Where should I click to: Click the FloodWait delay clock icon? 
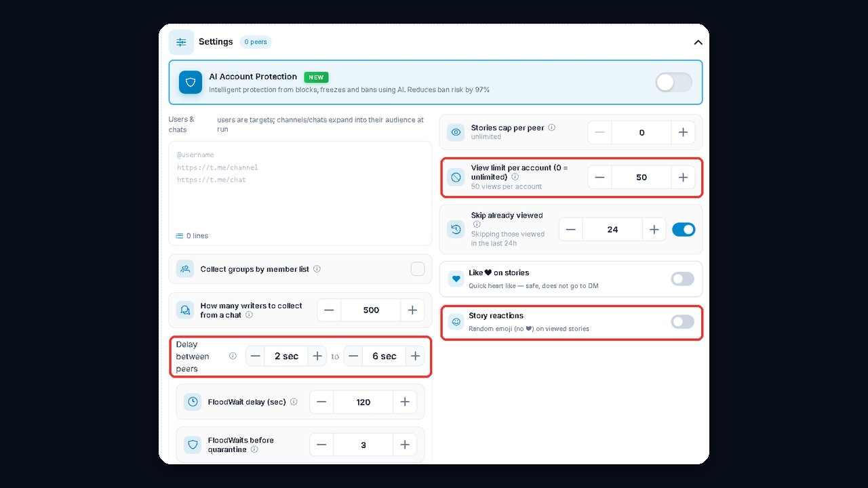(x=193, y=402)
